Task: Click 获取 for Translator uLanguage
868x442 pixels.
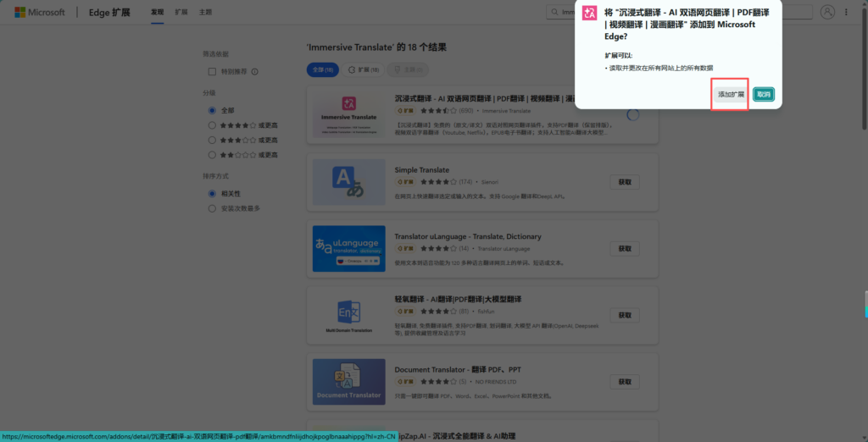Action: click(625, 248)
